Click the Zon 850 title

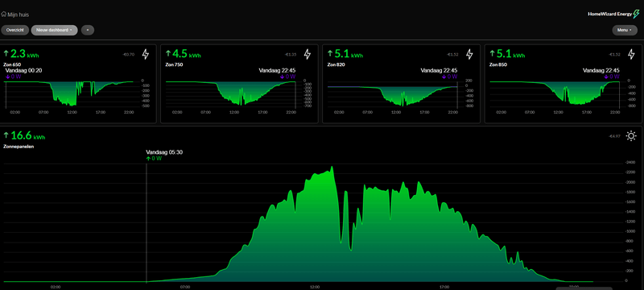pos(498,64)
